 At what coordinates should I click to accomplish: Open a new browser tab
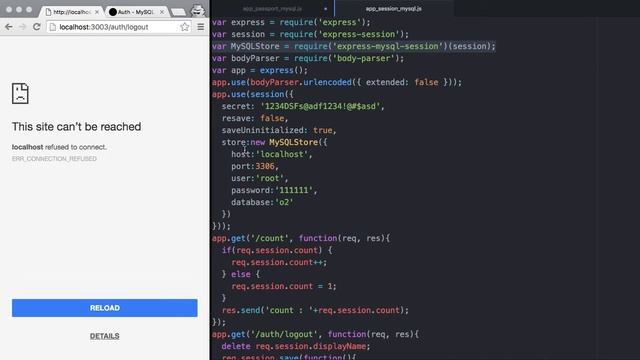point(178,12)
